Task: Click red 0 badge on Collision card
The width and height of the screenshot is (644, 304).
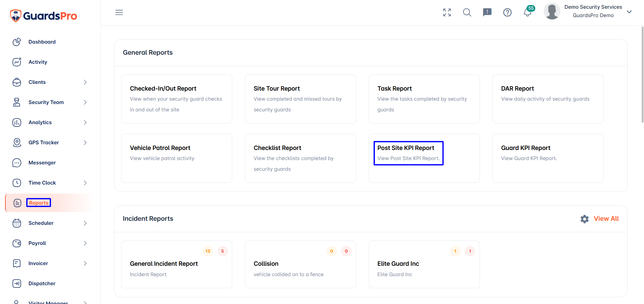Action: point(346,251)
